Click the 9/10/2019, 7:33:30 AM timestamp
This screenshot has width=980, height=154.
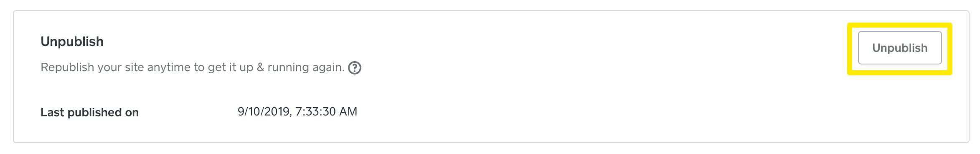click(x=297, y=111)
